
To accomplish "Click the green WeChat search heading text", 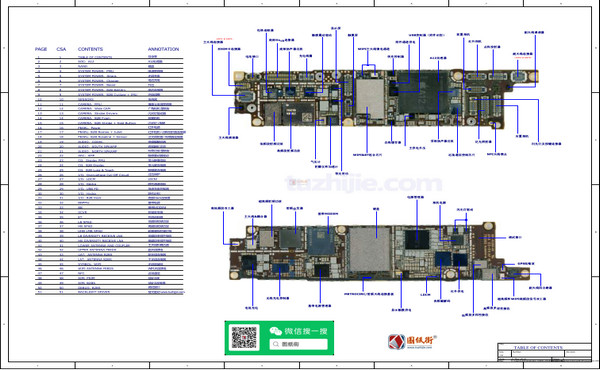I will 306,331.
